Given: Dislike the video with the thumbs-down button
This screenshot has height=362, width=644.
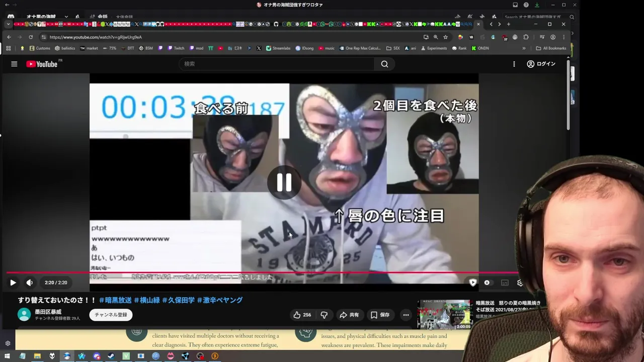Looking at the screenshot, I should click(x=324, y=315).
